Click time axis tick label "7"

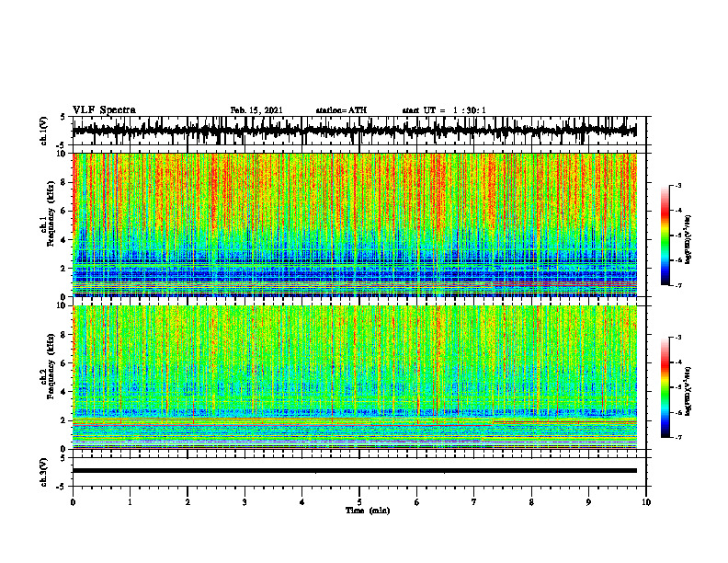(474, 502)
